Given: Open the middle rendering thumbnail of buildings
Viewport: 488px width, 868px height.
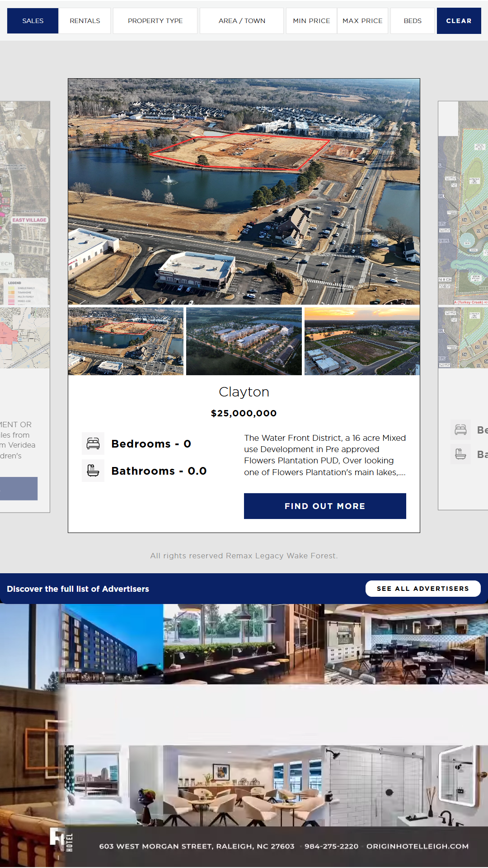Looking at the screenshot, I should click(244, 341).
